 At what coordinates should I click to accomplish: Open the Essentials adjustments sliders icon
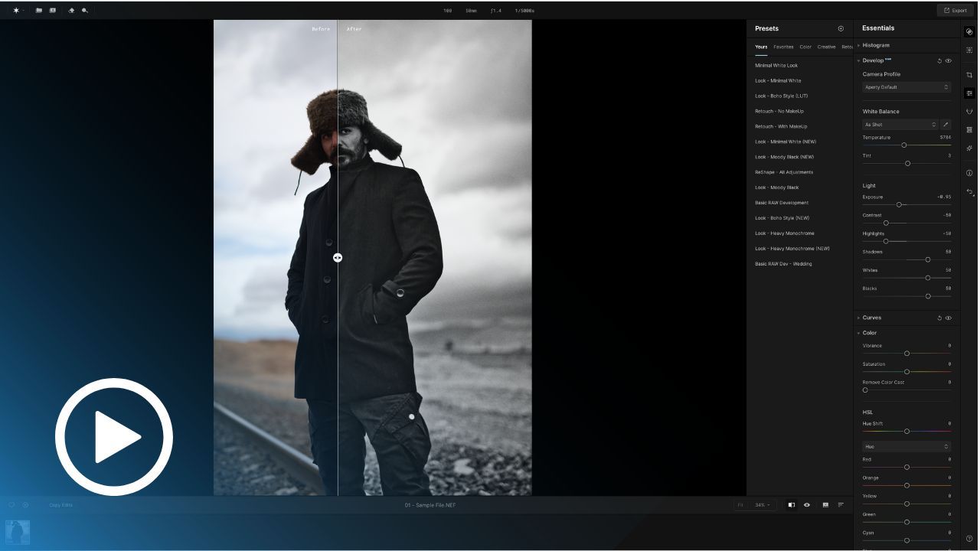tap(969, 93)
